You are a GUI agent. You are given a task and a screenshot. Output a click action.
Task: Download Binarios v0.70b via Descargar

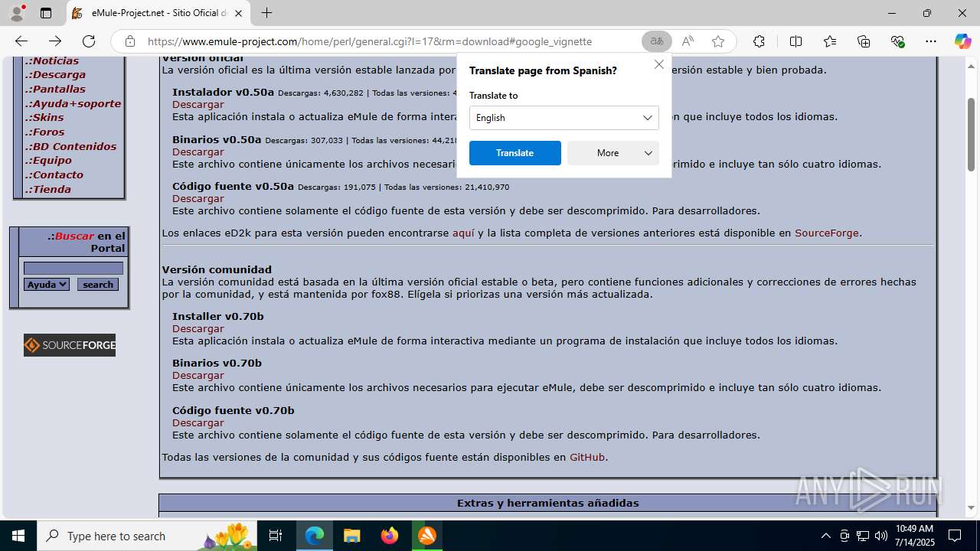198,375
